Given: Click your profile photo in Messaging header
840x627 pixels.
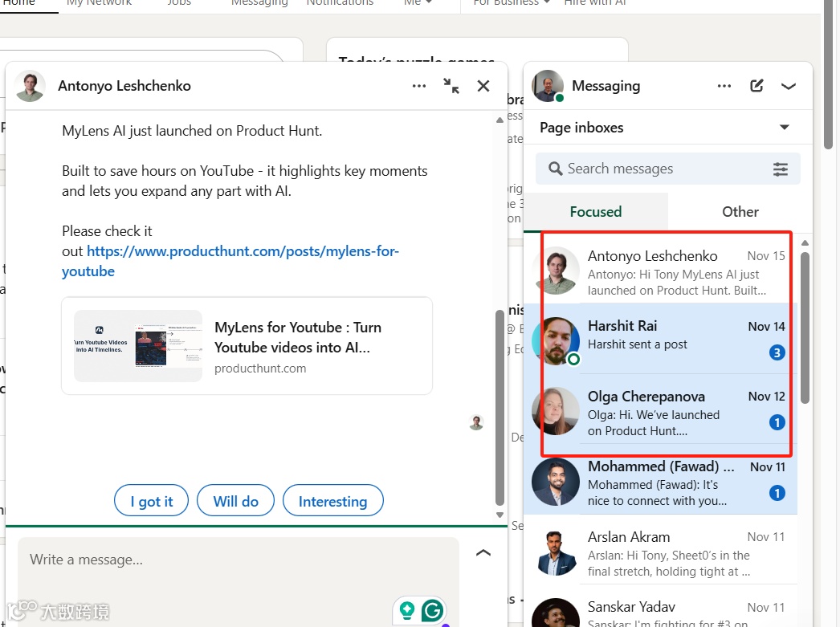Looking at the screenshot, I should (548, 86).
